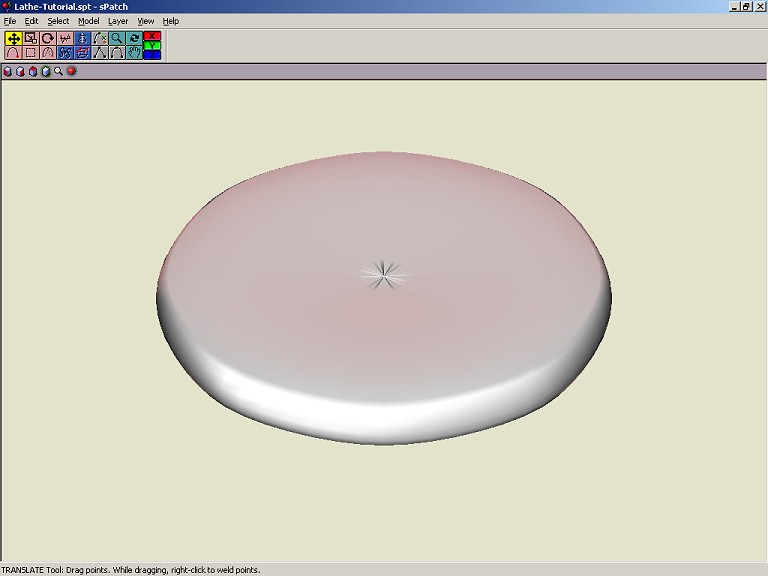Select the peaked (sharp) point tool
The width and height of the screenshot is (768, 576).
[100, 52]
